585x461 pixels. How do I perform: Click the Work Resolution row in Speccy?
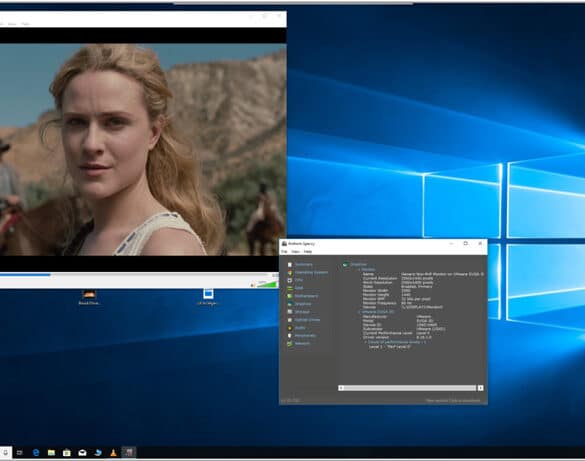398,282
